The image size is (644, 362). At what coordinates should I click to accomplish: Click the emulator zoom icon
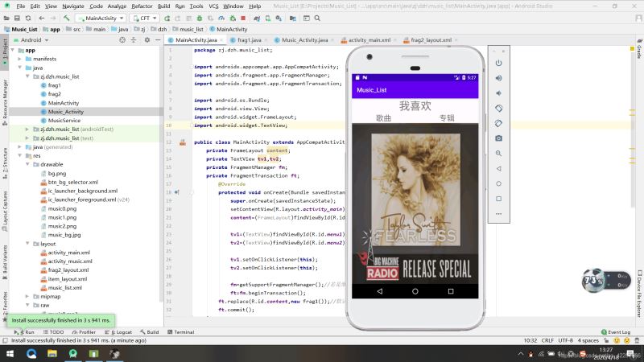pos(498,153)
